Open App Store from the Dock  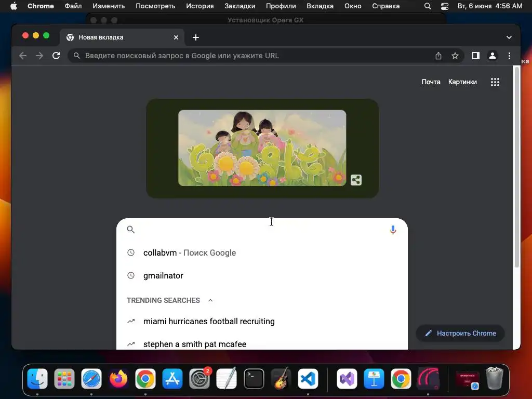coord(172,378)
